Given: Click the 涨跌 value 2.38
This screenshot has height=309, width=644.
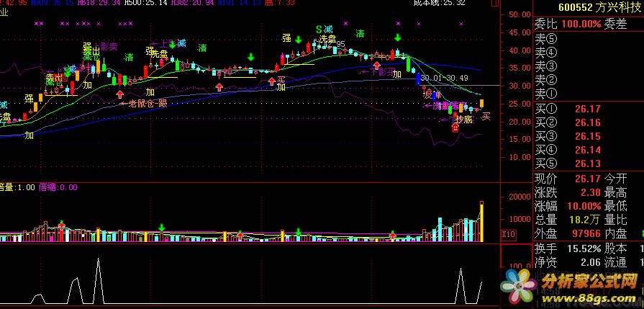Looking at the screenshot, I should 590,192.
